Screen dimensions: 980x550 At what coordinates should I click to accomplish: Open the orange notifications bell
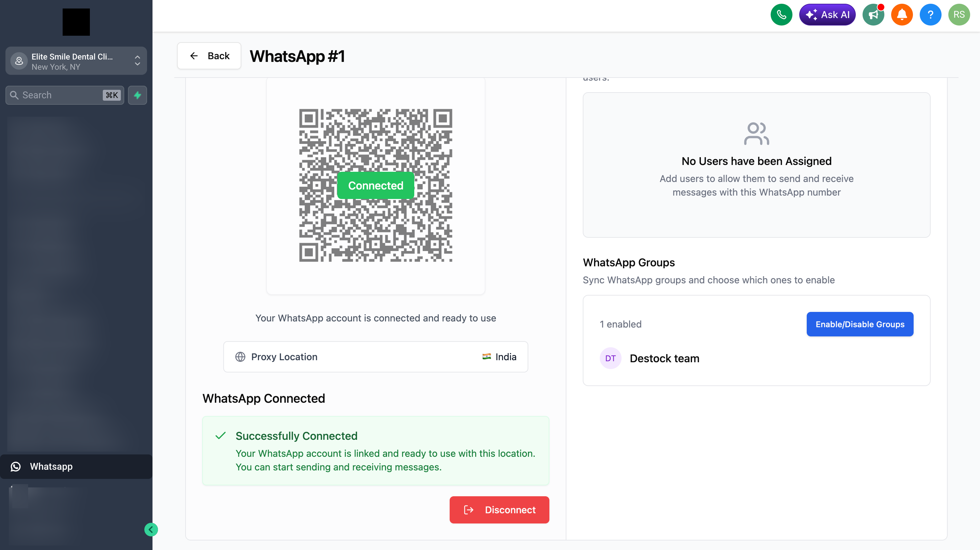(902, 15)
